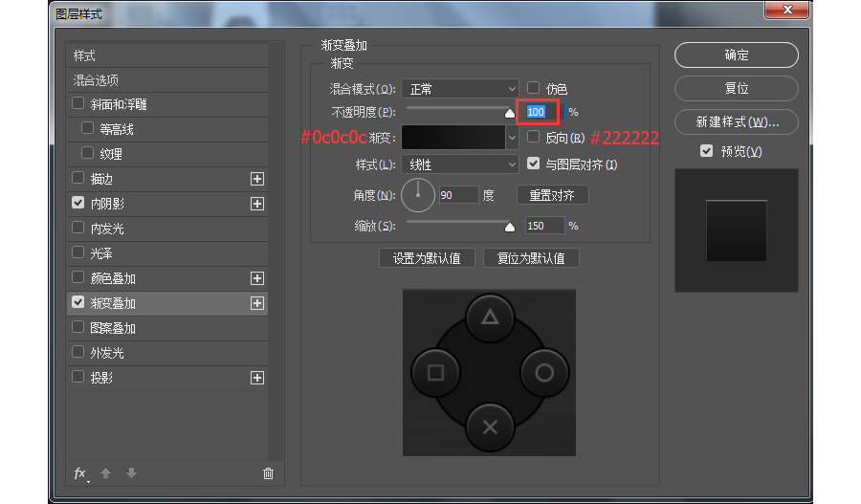Open the 样式 dropdown set to 线性

coord(460,164)
